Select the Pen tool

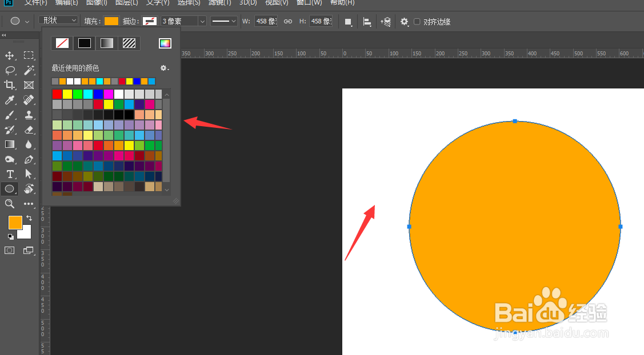[29, 159]
